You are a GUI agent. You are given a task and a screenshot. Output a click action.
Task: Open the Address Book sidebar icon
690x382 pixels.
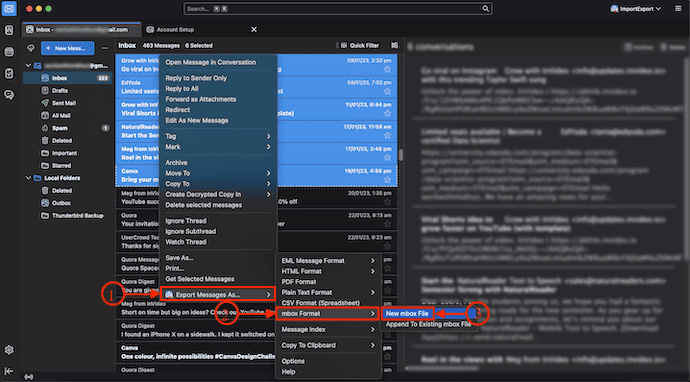pos(9,30)
